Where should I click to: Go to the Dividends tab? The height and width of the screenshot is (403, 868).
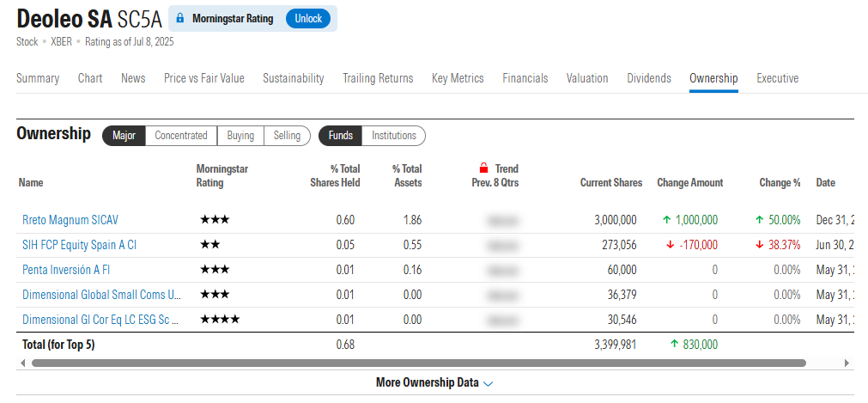649,78
